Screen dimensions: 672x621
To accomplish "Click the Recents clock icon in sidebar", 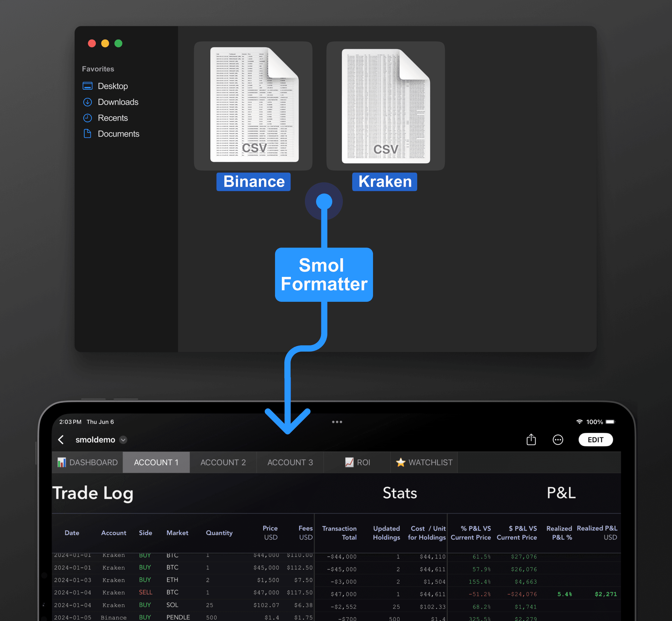I will [87, 118].
